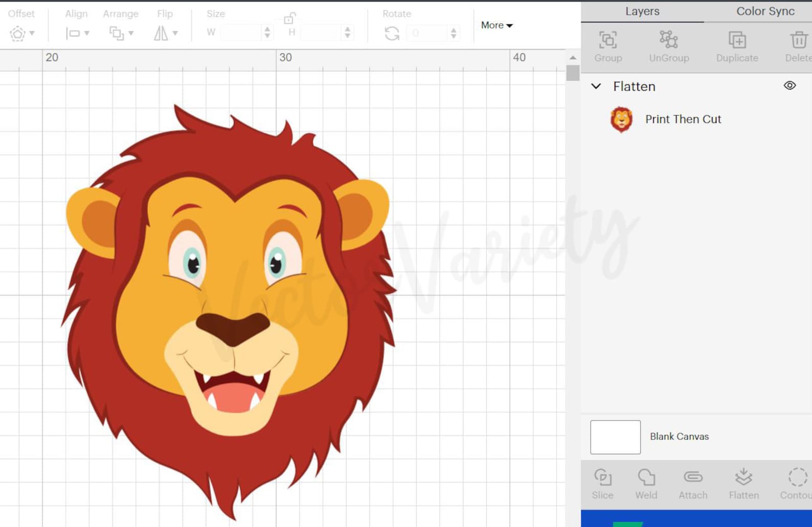Click the Rotate stepper arrows
The width and height of the screenshot is (812, 527).
click(x=454, y=33)
